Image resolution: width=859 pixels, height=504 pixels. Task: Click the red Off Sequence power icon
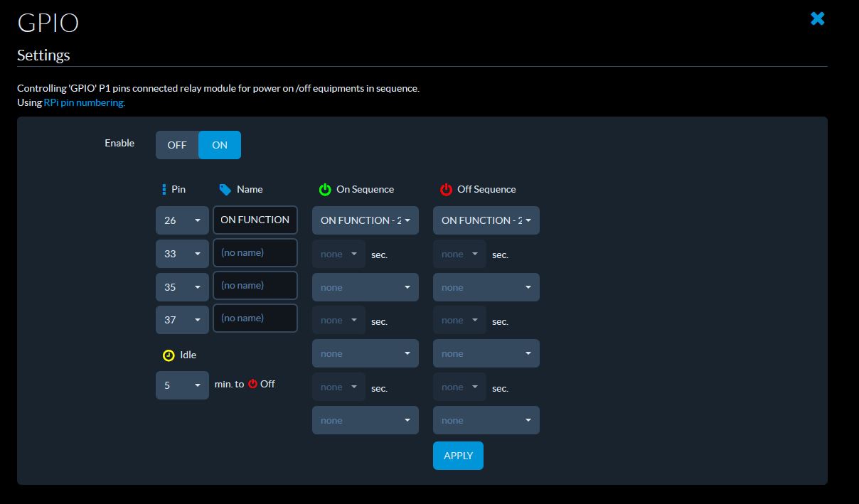446,189
